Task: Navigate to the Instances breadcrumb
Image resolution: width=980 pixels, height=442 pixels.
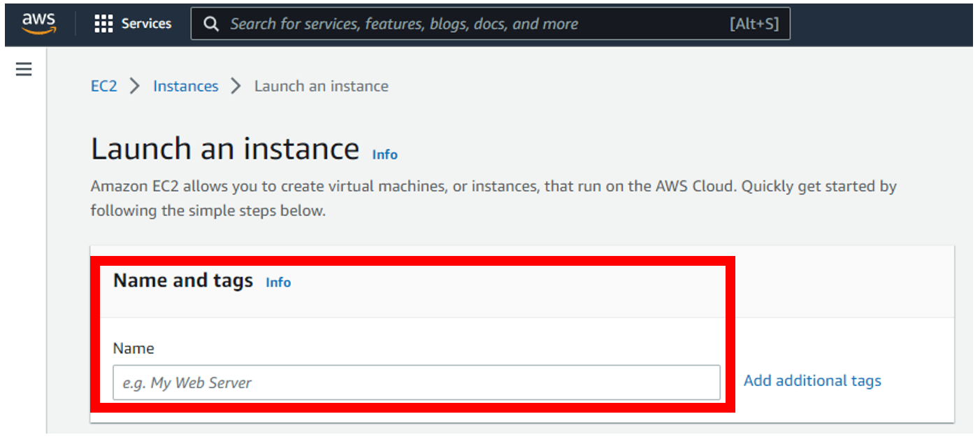Action: pos(185,86)
